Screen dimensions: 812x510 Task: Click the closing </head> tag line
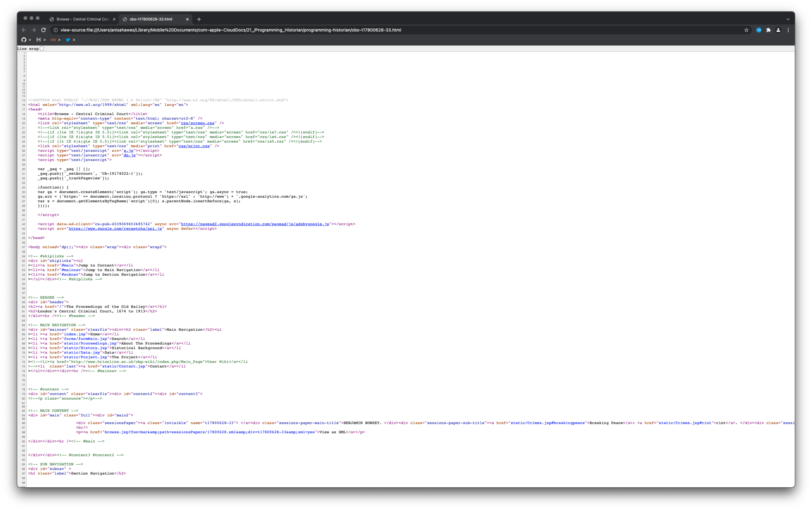[36, 238]
